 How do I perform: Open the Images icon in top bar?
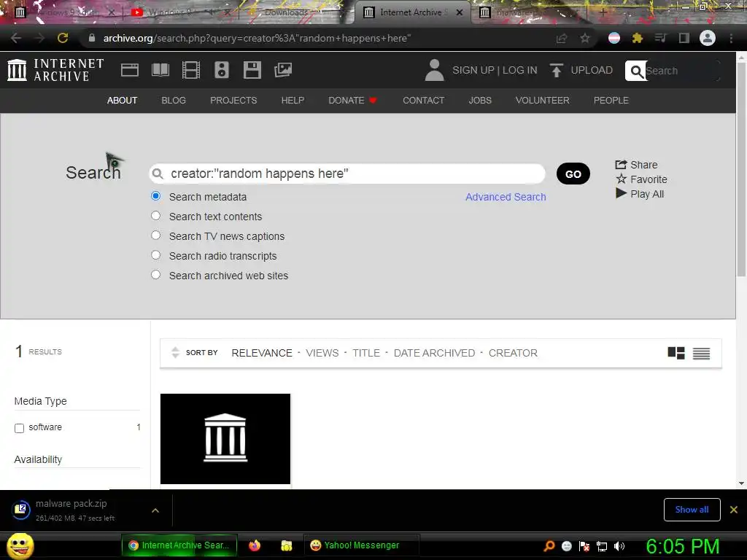click(x=283, y=70)
